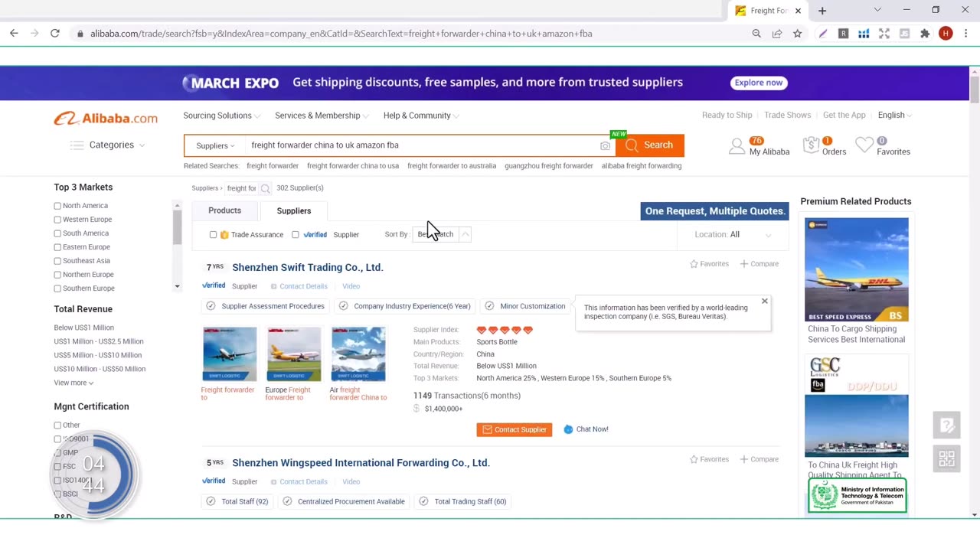Viewport: 980px width, 551px height.
Task: Check the Eastern Europe market box
Action: 57,247
